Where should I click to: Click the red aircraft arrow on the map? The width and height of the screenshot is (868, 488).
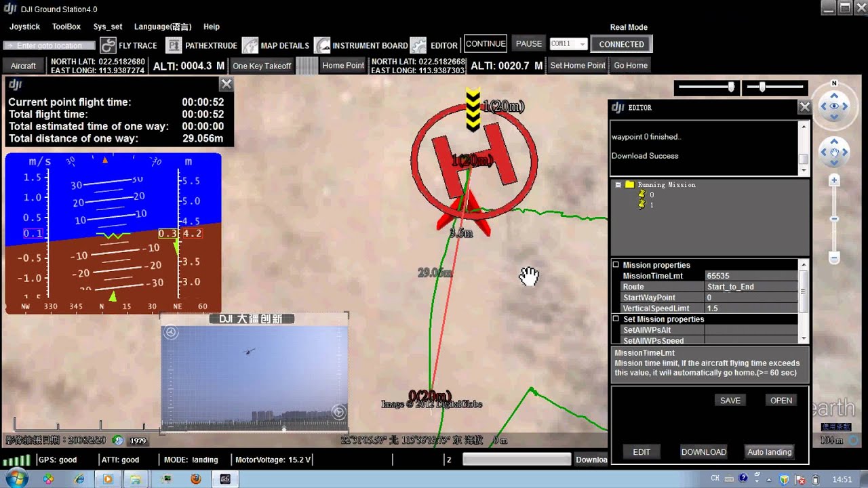(x=464, y=213)
